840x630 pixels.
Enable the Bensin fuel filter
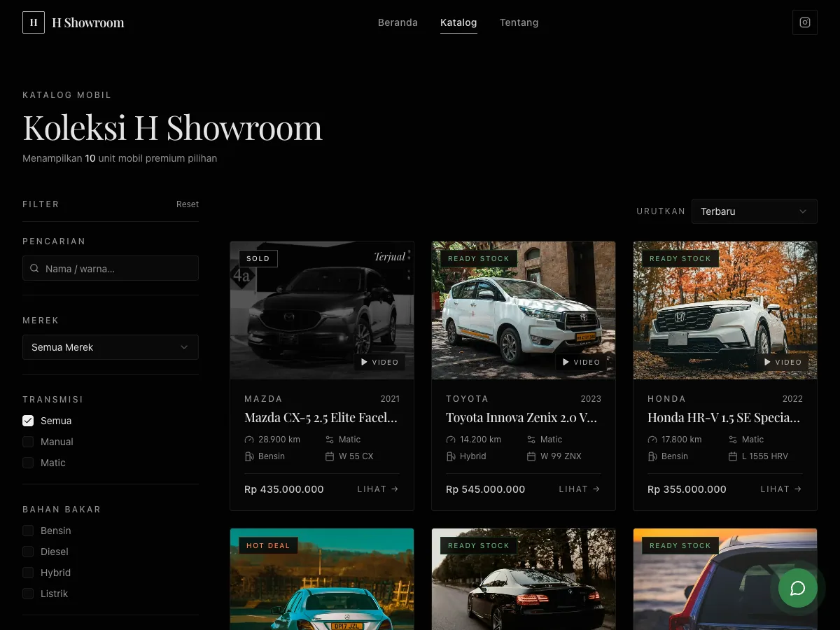click(28, 531)
